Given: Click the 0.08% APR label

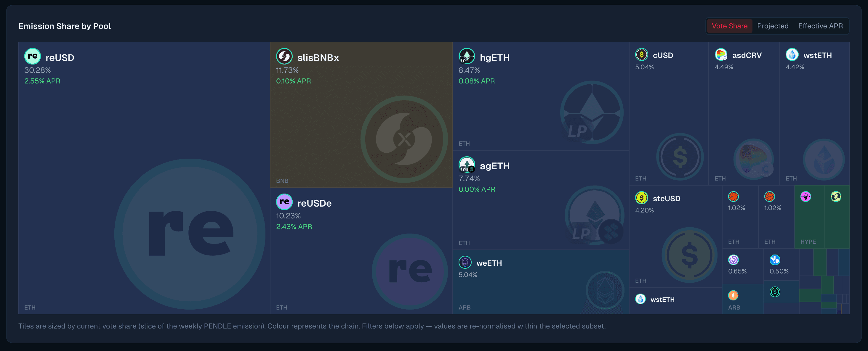Looking at the screenshot, I should 477,81.
